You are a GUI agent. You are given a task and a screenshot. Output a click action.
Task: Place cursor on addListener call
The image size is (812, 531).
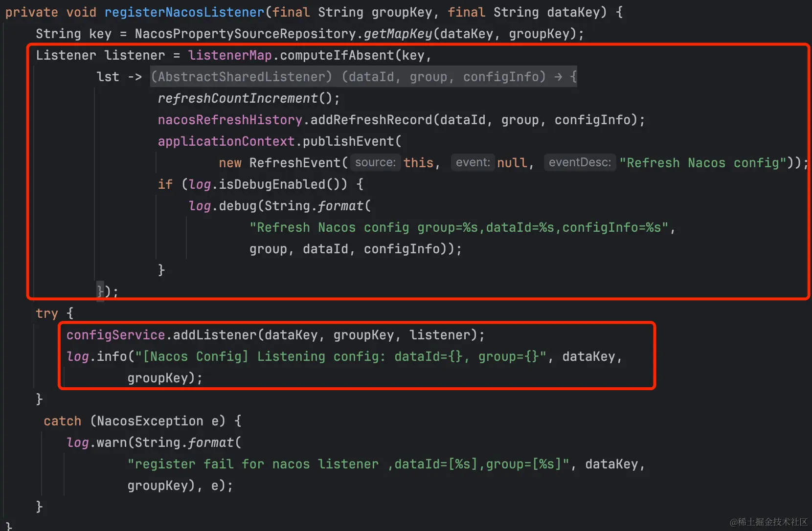pos(215,335)
